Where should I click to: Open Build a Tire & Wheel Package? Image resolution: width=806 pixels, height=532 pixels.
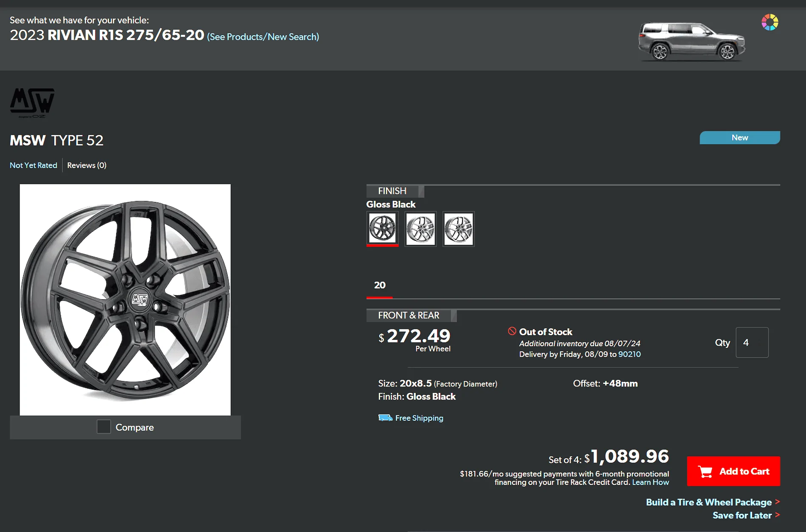point(709,502)
